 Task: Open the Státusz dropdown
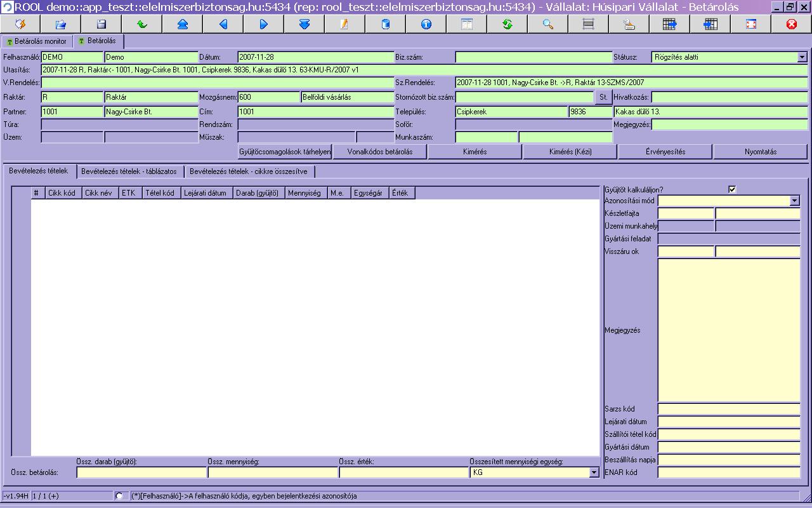[802, 57]
